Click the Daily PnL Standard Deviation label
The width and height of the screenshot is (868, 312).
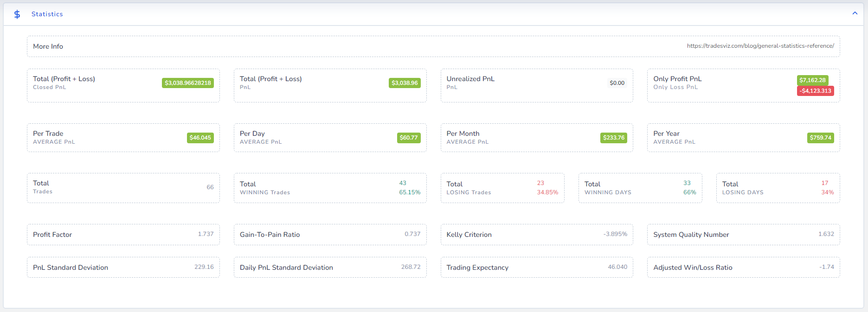click(x=286, y=267)
